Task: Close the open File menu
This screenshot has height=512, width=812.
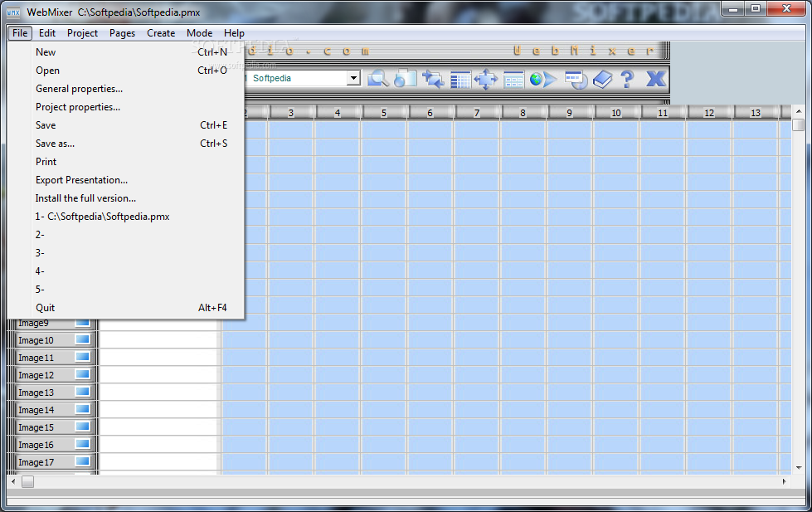Action: click(20, 33)
